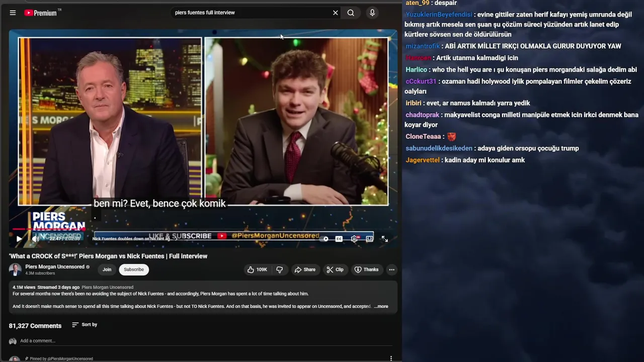Share the video via the Share button
644x362 pixels.
(x=305, y=269)
